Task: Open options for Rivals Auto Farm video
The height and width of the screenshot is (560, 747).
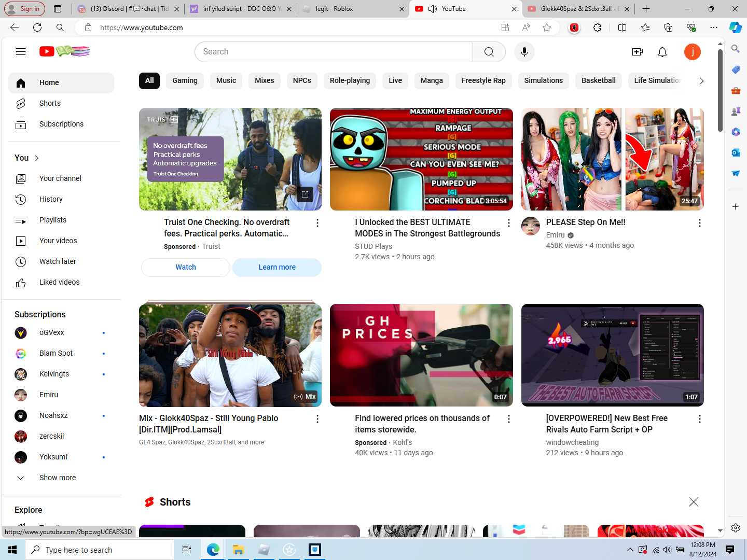Action: (700, 419)
